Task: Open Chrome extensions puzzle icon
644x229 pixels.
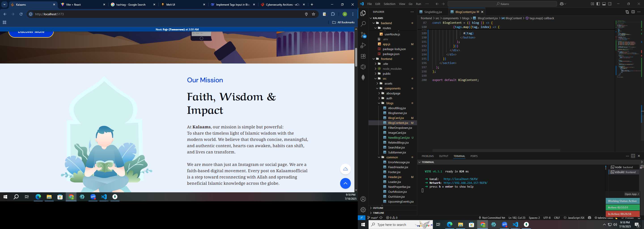Action: point(333,14)
